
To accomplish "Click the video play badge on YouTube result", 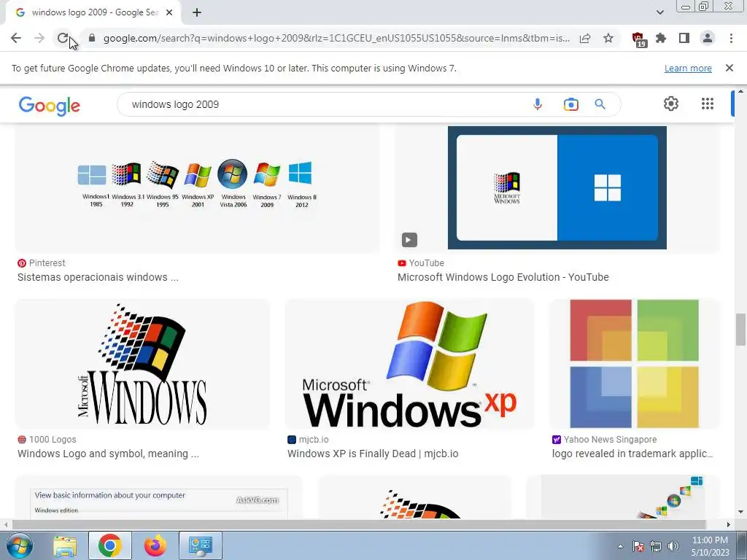I will (409, 239).
